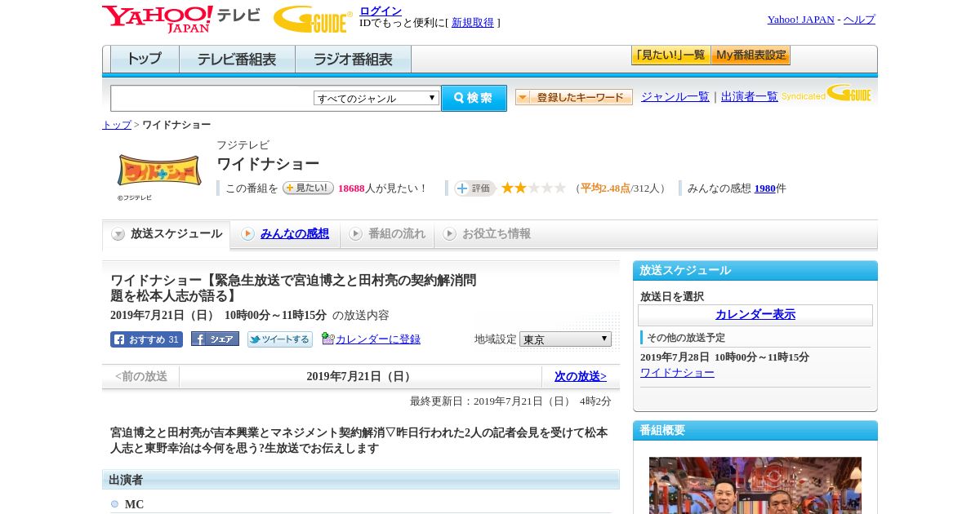Click the ログイン link
The height and width of the screenshot is (514, 980).
point(381,11)
